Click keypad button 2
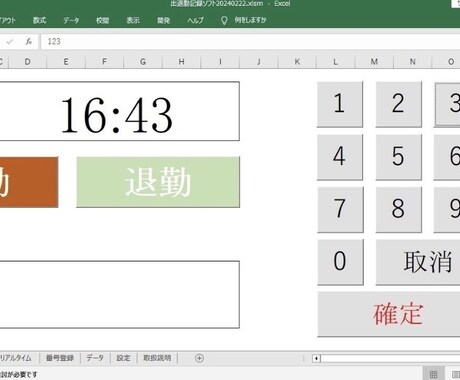This screenshot has width=460, height=380. [x=398, y=104]
